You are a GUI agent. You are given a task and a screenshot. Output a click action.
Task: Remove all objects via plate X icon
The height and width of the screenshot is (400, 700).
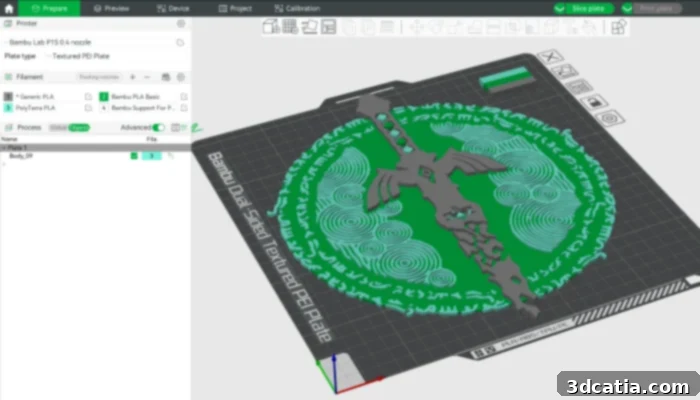click(551, 57)
